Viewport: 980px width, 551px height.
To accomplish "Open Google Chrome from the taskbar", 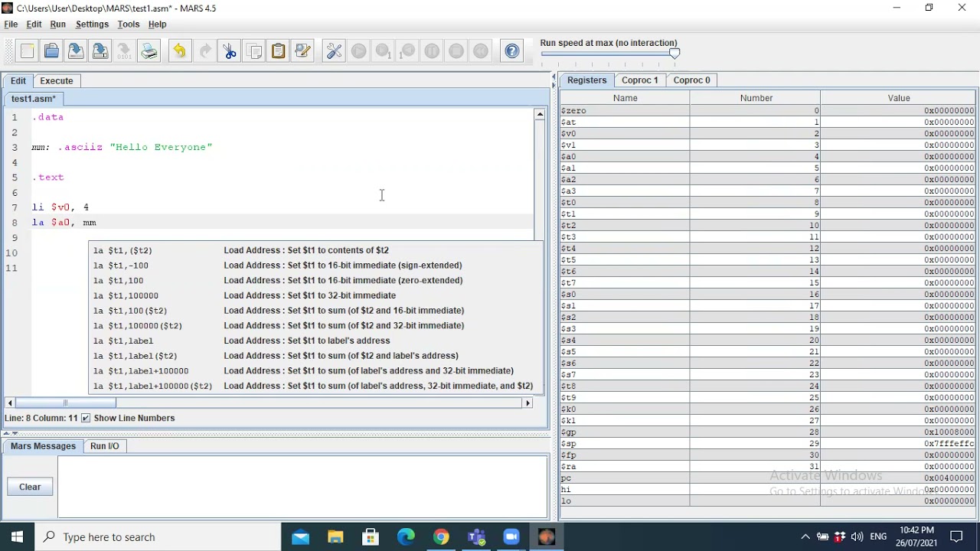I will coord(441,536).
